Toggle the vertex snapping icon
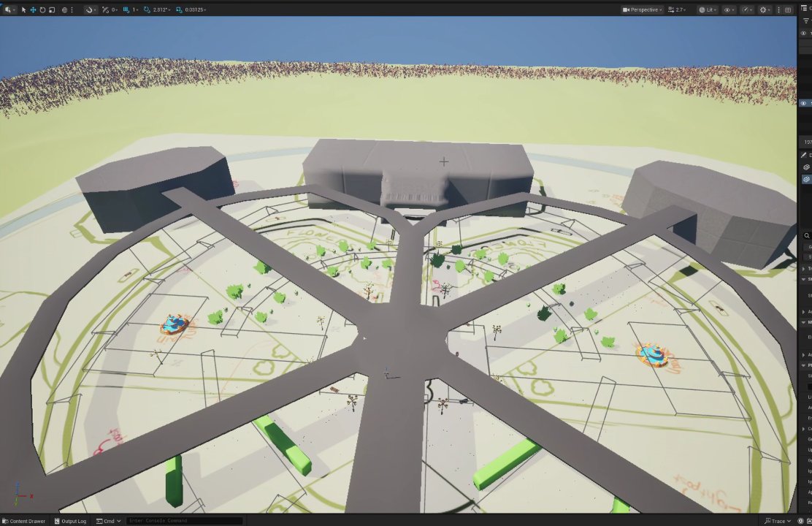Screen dimensions: 812x526 pos(106,9)
